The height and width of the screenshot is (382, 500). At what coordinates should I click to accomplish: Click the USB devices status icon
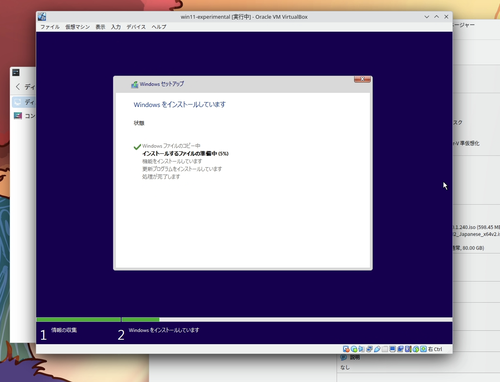(x=377, y=349)
